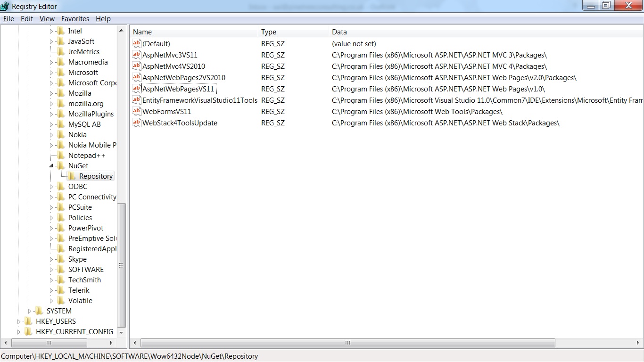Click the EntityFrameworkVisualStudio11Tools value icon
Image resolution: width=644 pixels, height=362 pixels.
click(137, 100)
